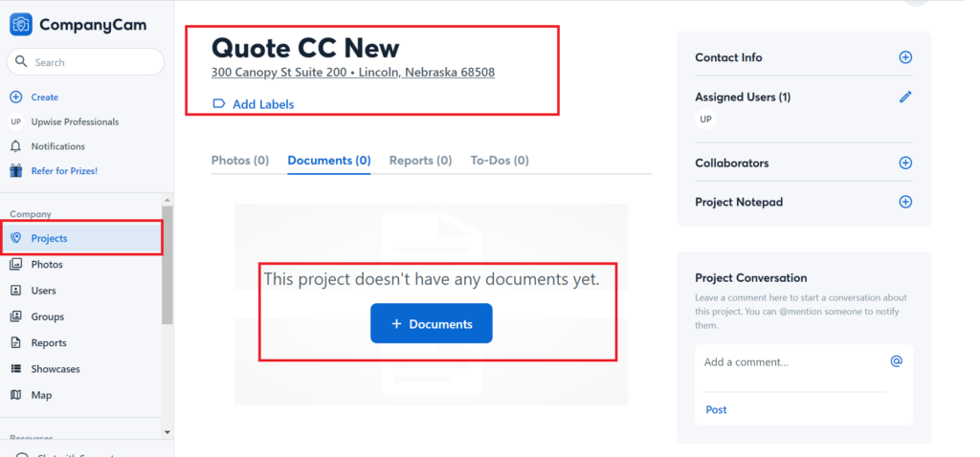Click the UP avatar beside Upwise Professionals
Image resolution: width=980 pixels, height=457 pixels.
[16, 121]
